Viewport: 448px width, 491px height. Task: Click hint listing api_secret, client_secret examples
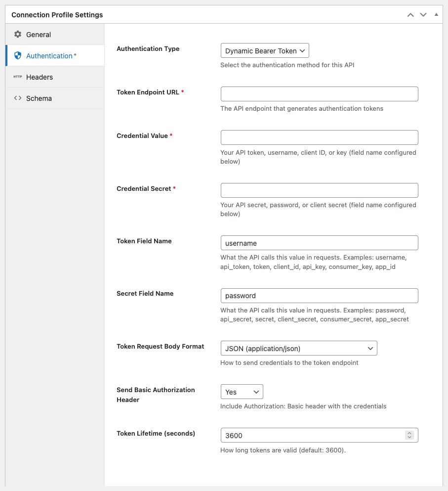(315, 314)
